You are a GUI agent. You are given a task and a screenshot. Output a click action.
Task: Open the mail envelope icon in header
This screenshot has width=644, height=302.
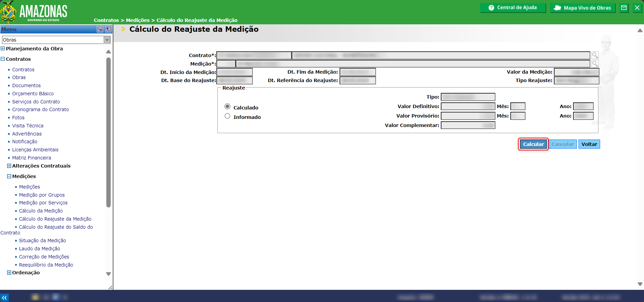tap(624, 8)
